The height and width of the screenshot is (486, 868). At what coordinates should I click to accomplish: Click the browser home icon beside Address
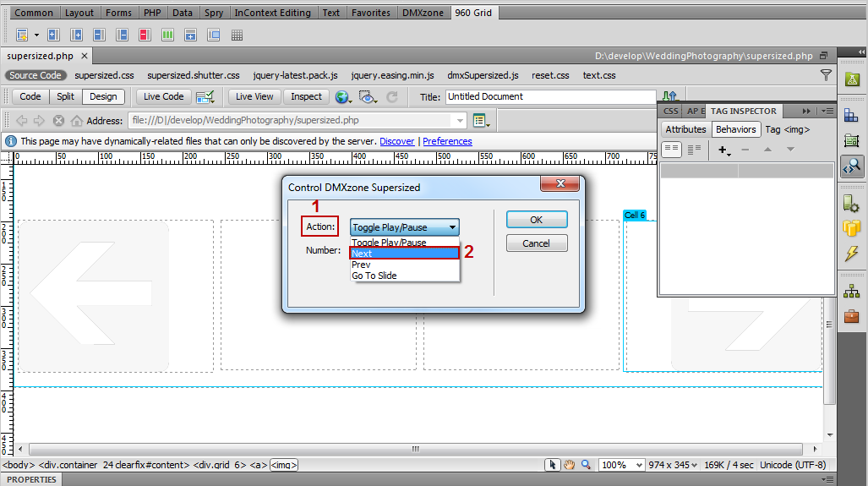point(77,120)
